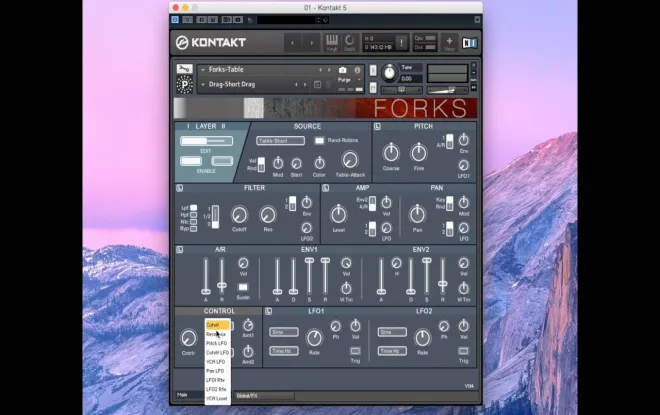
Task: Show the Kontakt on-screen keyboard
Action: coord(332,43)
